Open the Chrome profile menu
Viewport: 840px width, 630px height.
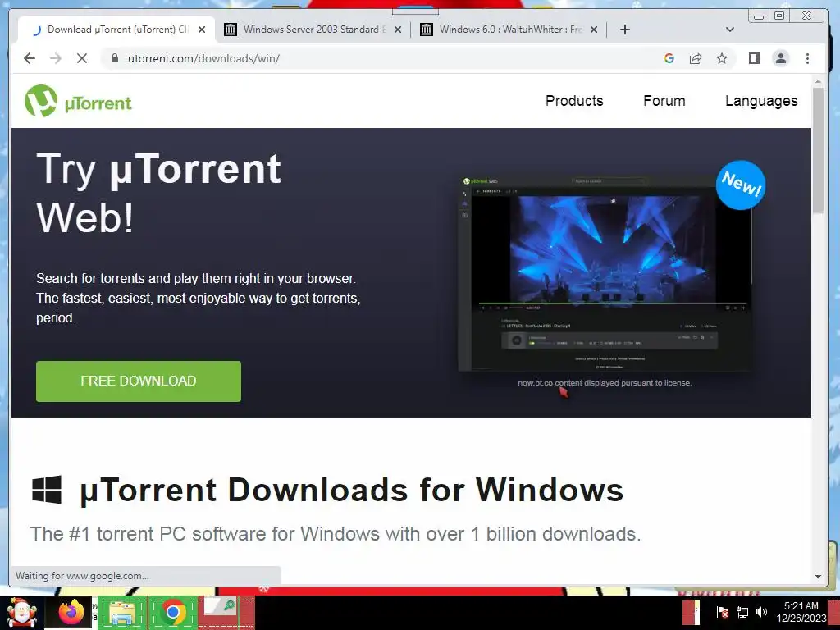point(781,58)
